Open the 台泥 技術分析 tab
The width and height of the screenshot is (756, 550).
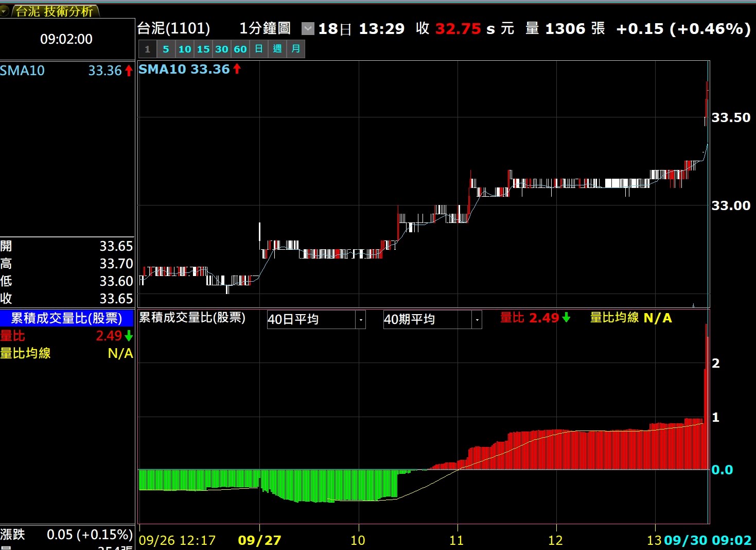[x=54, y=11]
